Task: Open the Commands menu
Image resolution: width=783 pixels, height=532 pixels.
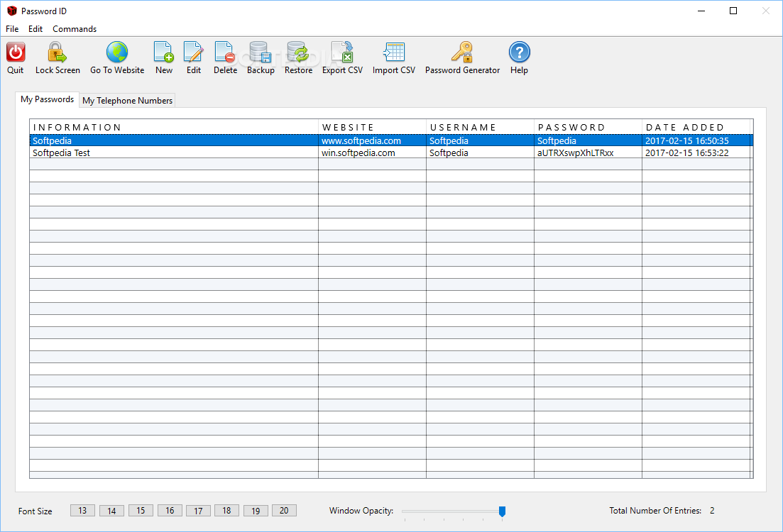Action: [x=75, y=29]
